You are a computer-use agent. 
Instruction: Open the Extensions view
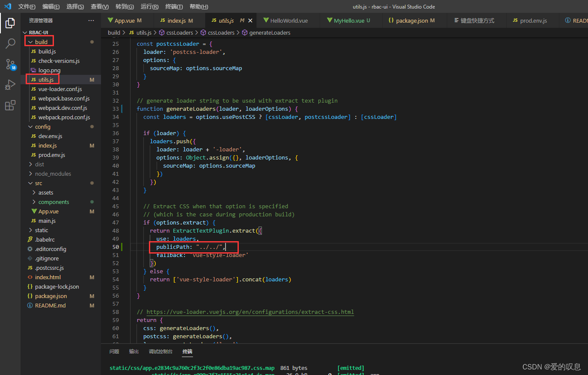[10, 104]
